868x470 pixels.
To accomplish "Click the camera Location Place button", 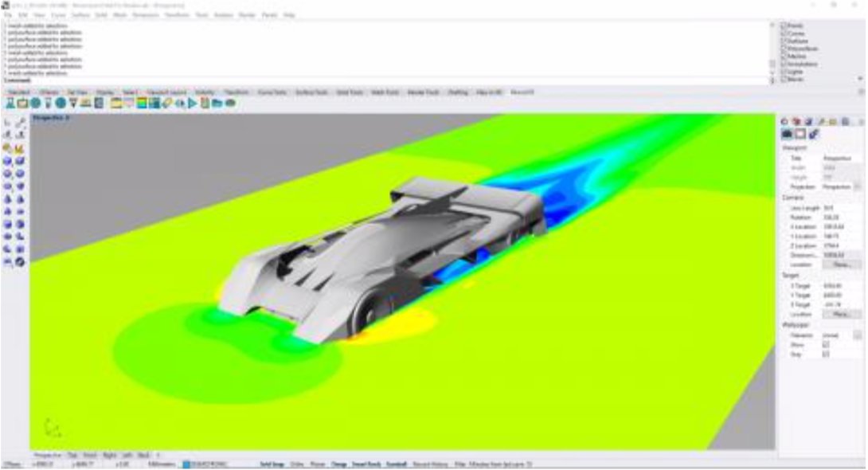I will [x=841, y=264].
